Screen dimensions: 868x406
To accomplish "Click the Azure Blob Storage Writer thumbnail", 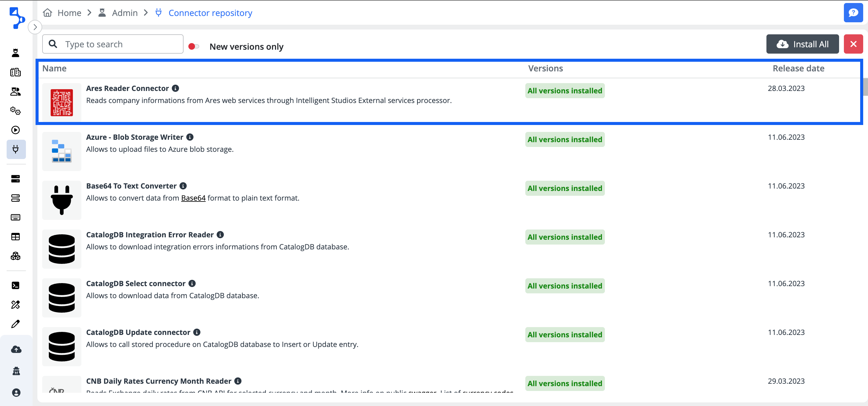I will tap(62, 151).
